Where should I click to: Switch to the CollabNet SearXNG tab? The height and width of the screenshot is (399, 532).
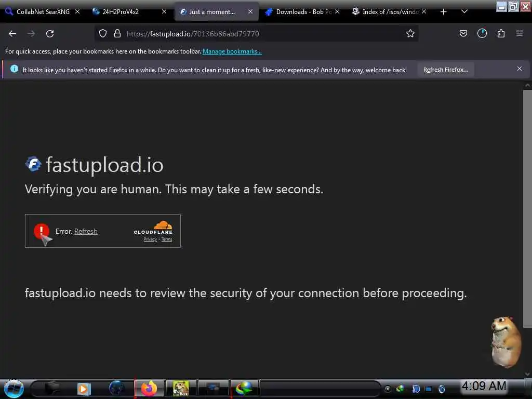coord(43,12)
